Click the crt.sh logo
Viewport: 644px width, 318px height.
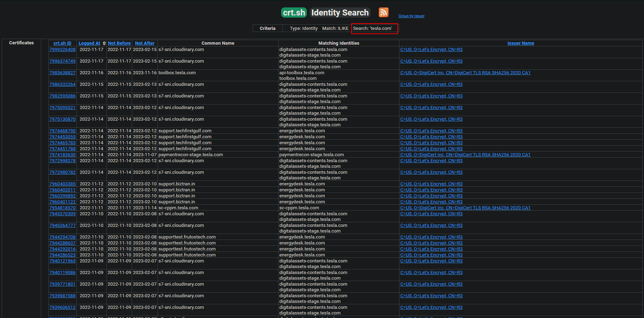click(293, 12)
